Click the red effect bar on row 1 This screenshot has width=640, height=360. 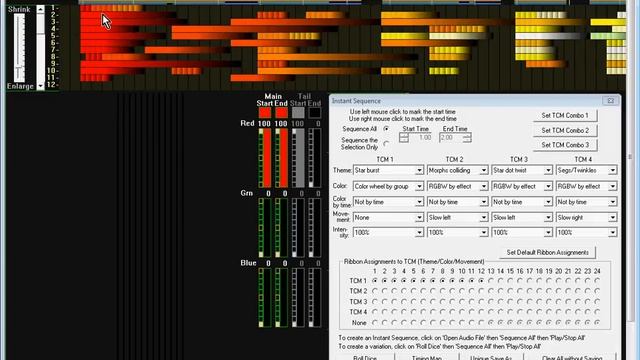point(111,8)
